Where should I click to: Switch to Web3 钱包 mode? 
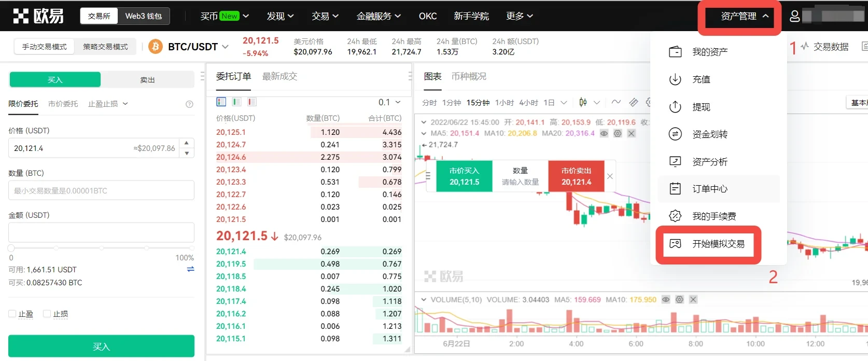pyautogui.click(x=144, y=16)
